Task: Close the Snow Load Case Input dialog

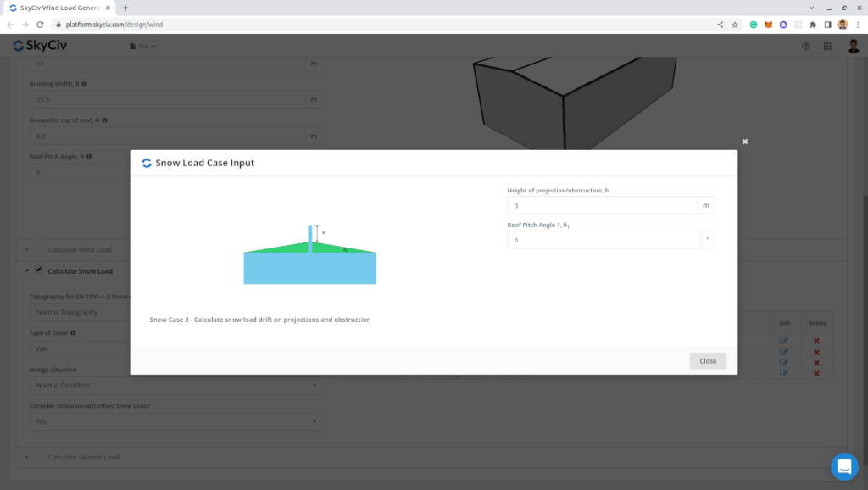Action: point(708,361)
